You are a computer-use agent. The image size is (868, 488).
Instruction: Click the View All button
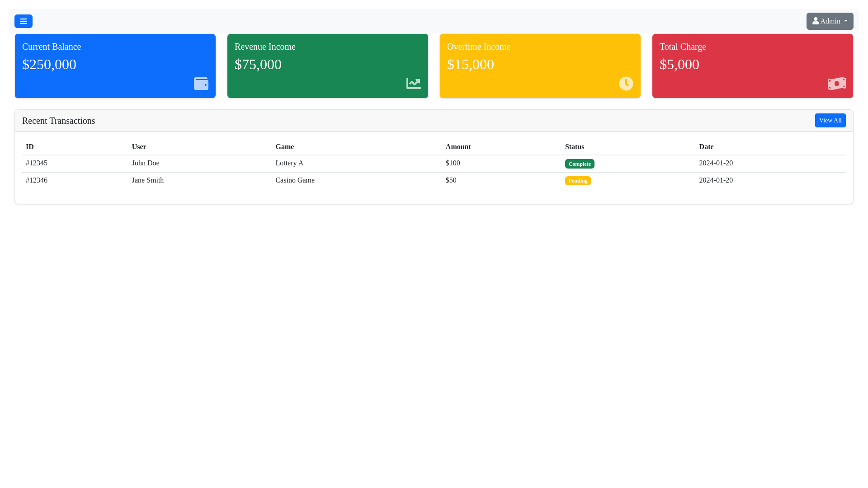(x=830, y=120)
